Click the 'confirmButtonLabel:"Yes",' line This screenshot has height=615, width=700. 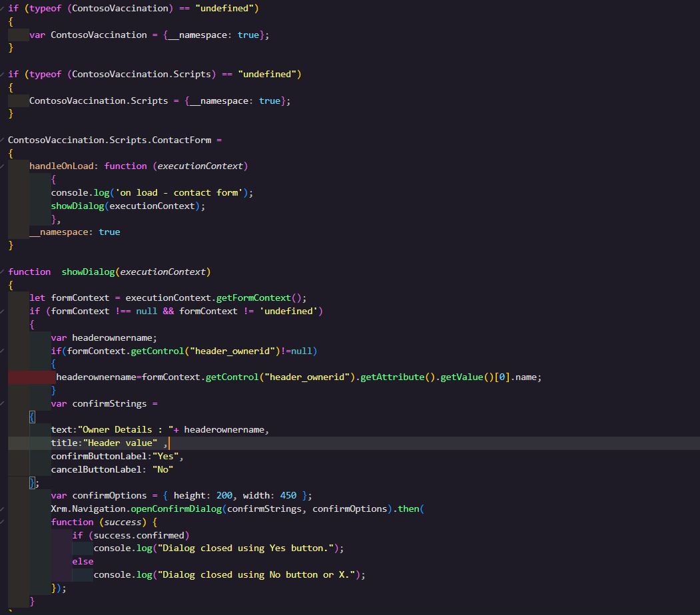coord(117,456)
